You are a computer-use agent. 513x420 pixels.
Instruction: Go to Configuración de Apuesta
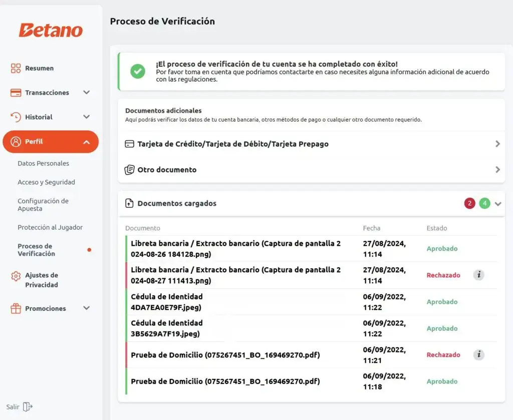[43, 205]
